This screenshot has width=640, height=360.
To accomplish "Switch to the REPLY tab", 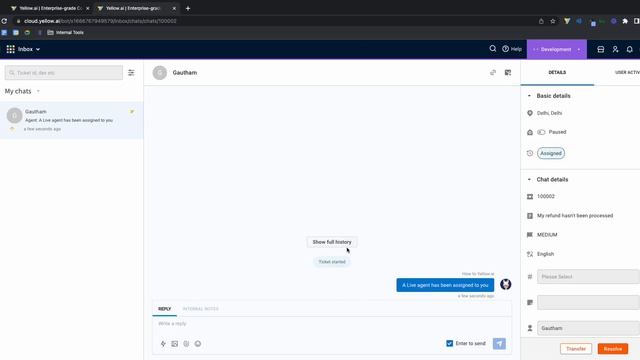I will (164, 309).
